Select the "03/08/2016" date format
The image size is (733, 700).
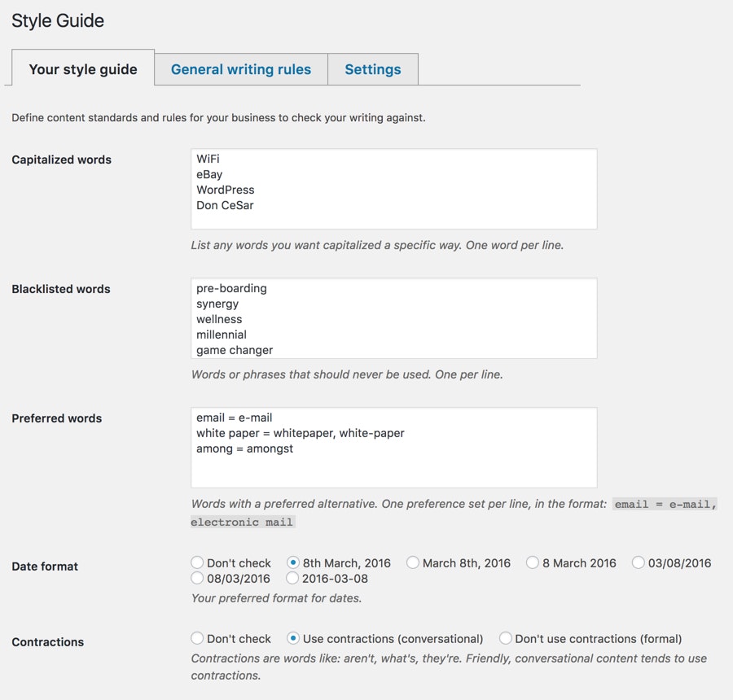coord(639,562)
